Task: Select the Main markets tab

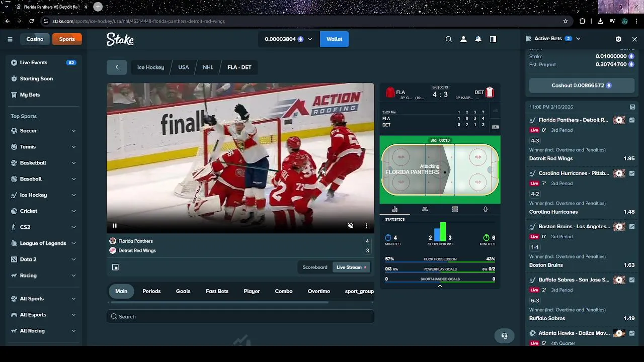Action: (x=121, y=291)
